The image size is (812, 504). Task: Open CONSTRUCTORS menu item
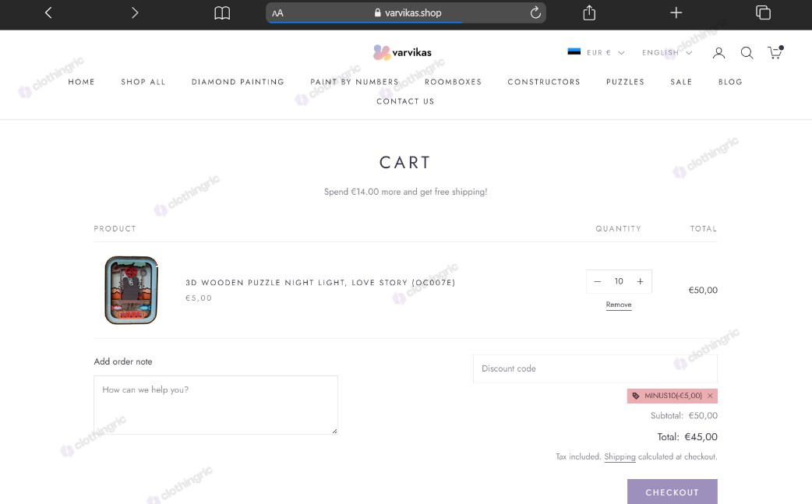(x=544, y=82)
